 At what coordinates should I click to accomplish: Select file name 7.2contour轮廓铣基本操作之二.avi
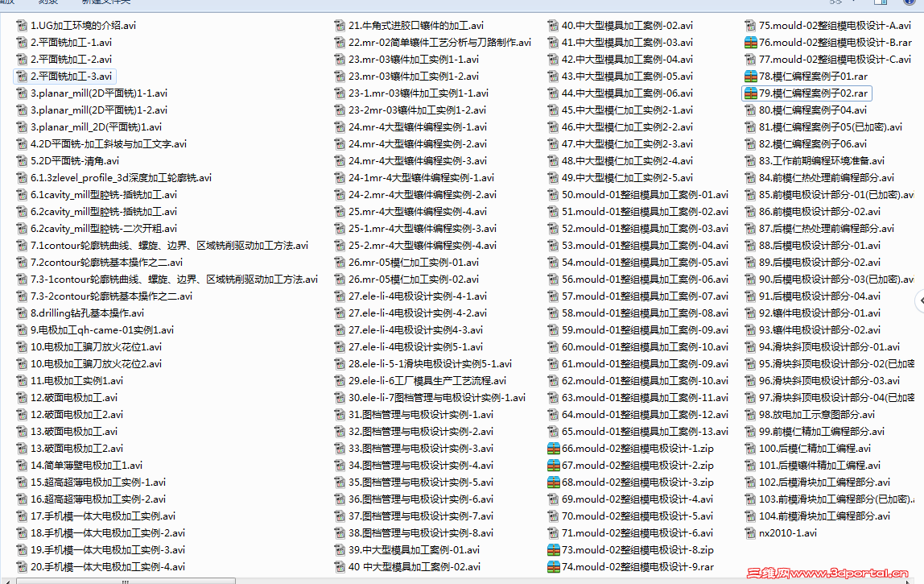pyautogui.click(x=107, y=262)
